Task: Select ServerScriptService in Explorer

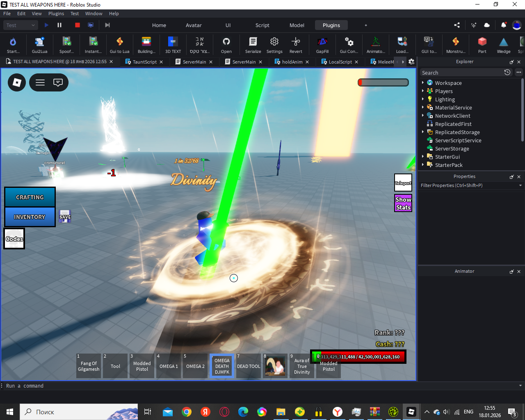Action: coord(458,140)
